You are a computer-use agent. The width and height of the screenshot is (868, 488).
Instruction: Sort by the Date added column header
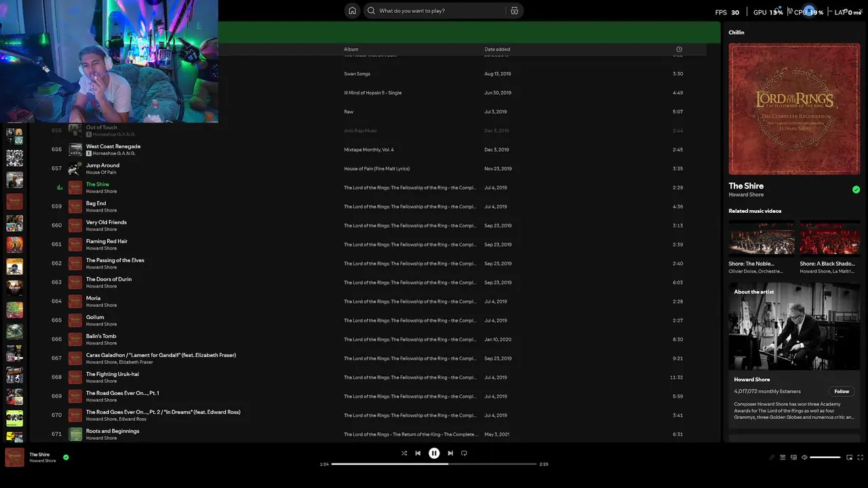497,49
